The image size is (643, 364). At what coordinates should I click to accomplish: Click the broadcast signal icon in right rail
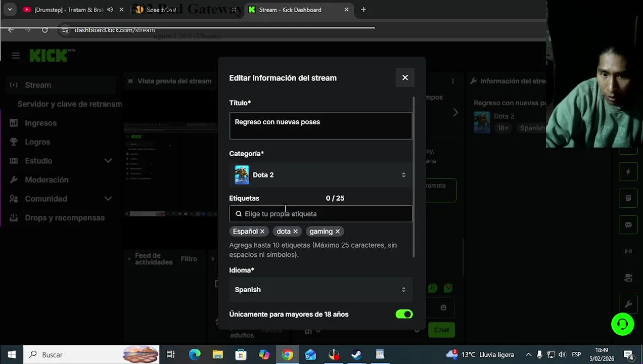(x=628, y=251)
